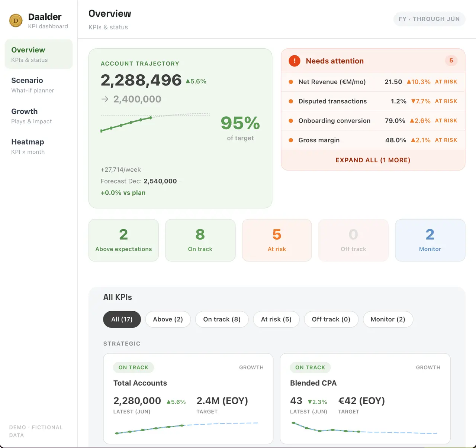This screenshot has height=448, width=476.
Task: Click the Daalder gold coin logo
Action: pyautogui.click(x=16, y=20)
